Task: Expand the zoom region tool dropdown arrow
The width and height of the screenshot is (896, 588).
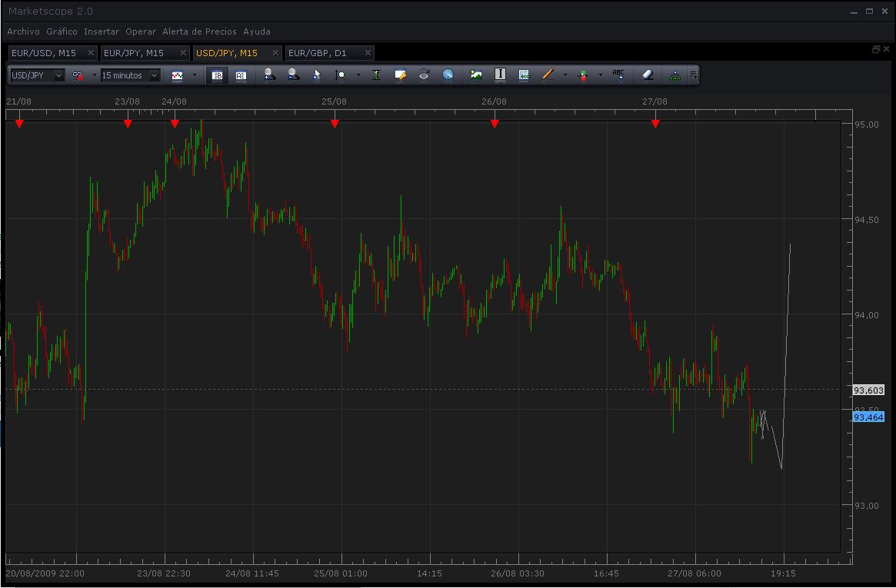Action: tap(358, 75)
